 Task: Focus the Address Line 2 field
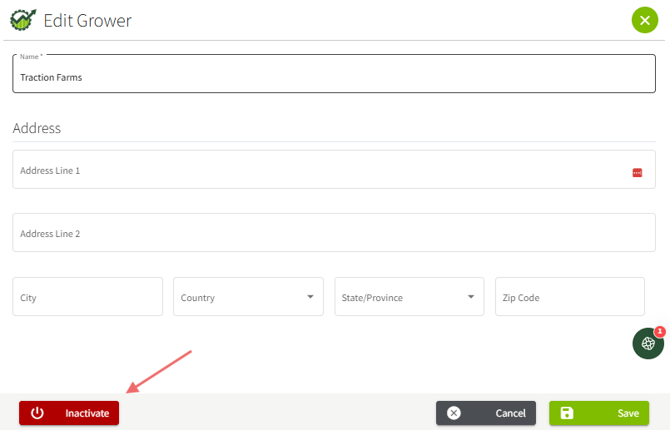click(333, 233)
